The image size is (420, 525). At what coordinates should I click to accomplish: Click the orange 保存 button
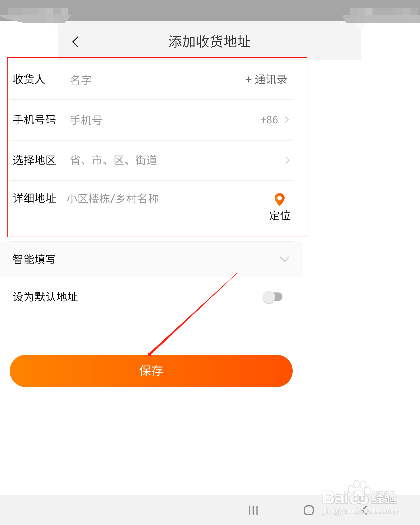click(x=151, y=371)
